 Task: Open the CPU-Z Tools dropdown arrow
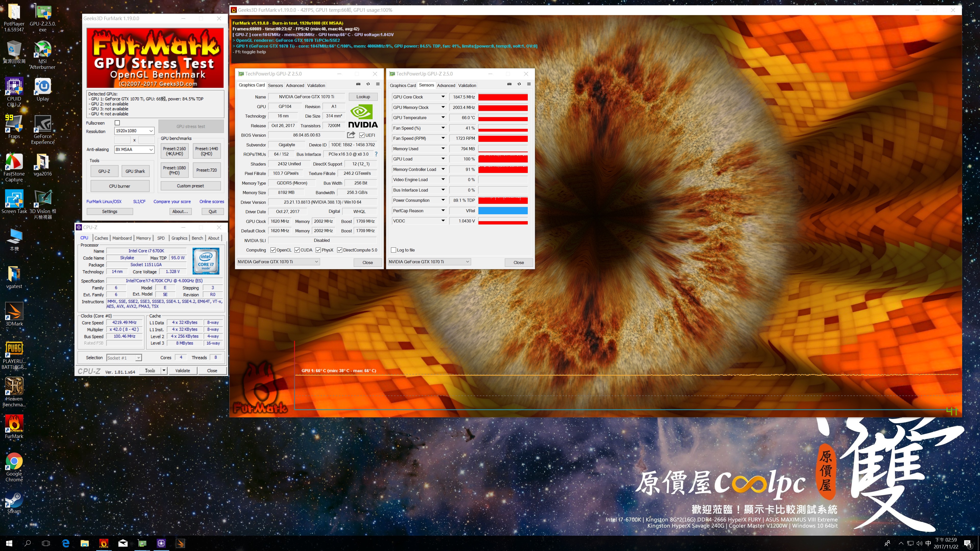(164, 370)
